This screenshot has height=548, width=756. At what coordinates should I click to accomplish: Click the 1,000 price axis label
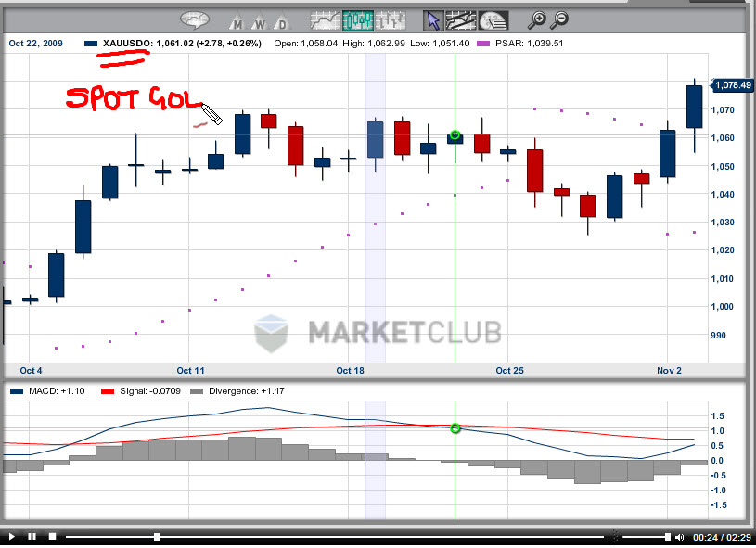click(x=723, y=307)
